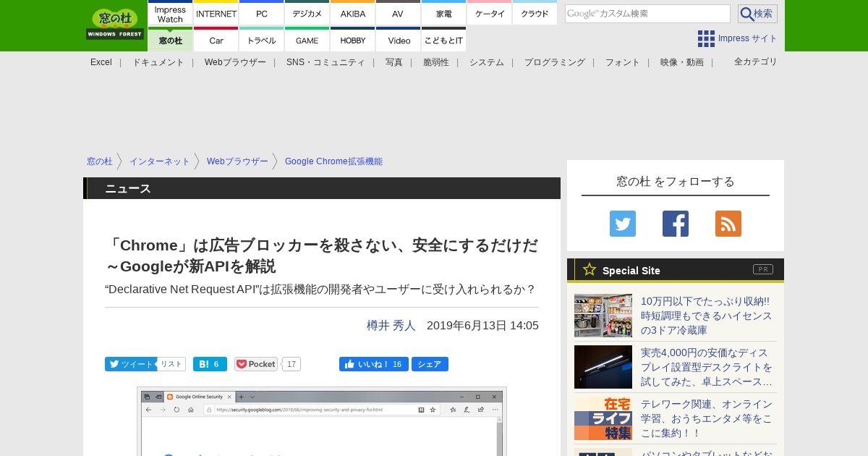Open the 窓の杜 Facebook page icon
Screen dimensions: 868x456
(675, 224)
